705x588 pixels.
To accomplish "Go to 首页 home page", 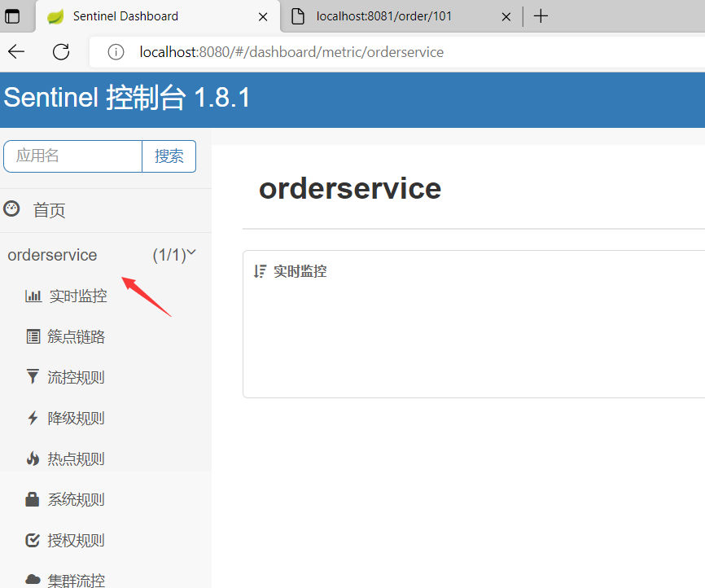I will tap(50, 210).
